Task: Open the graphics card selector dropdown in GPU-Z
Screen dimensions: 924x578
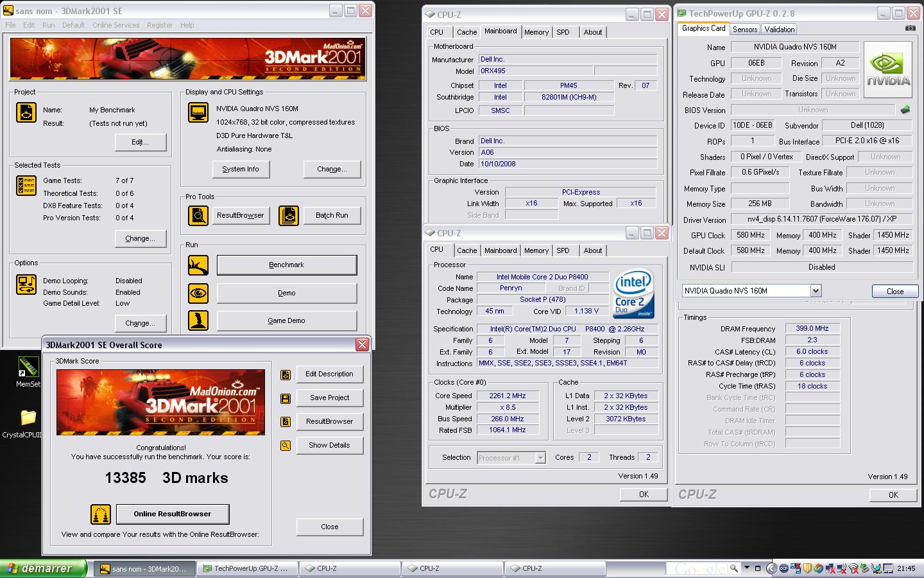Action: (x=816, y=290)
